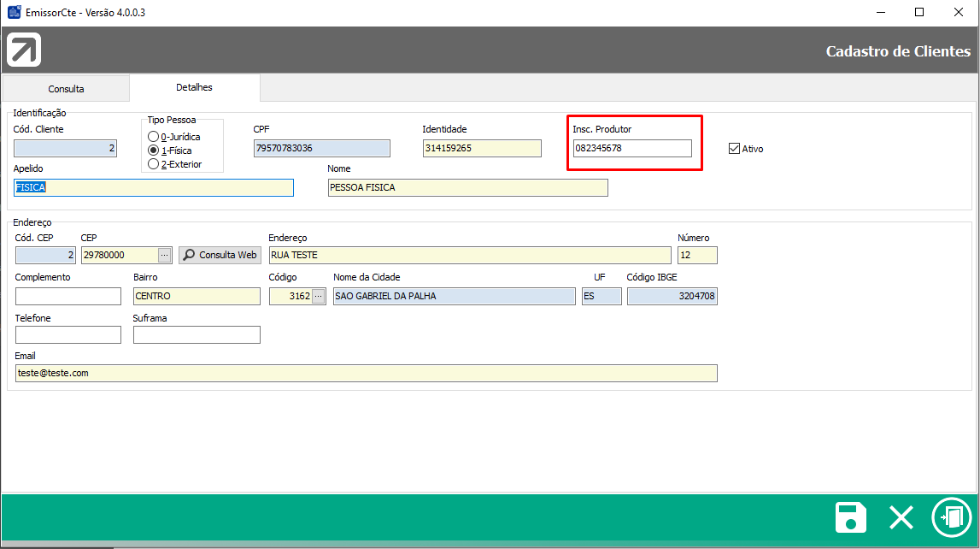Click the Nome field
The width and height of the screenshot is (980, 549).
[x=467, y=187]
